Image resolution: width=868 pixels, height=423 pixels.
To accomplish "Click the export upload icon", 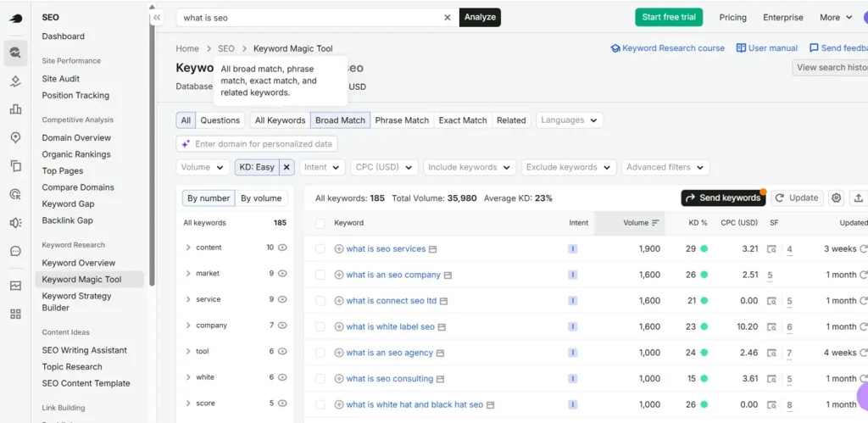I will click(858, 198).
